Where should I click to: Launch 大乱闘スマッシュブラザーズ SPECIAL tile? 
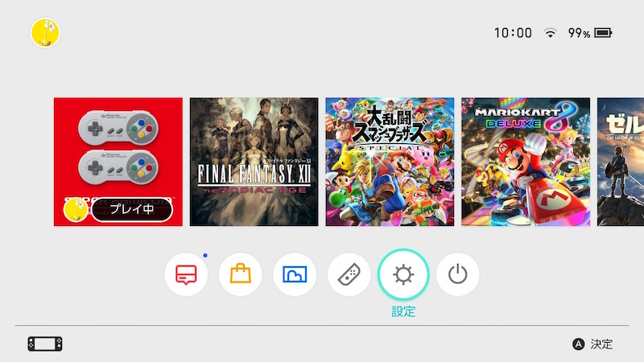click(x=390, y=162)
